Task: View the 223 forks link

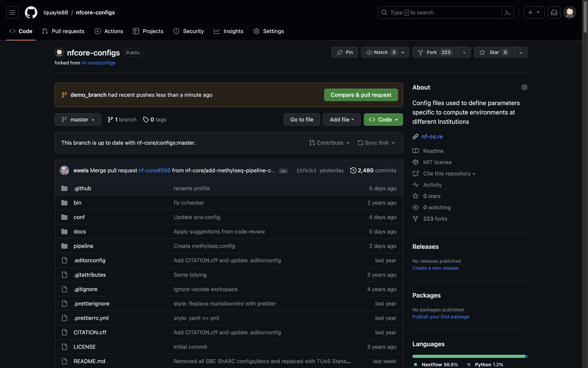Action: click(x=435, y=219)
